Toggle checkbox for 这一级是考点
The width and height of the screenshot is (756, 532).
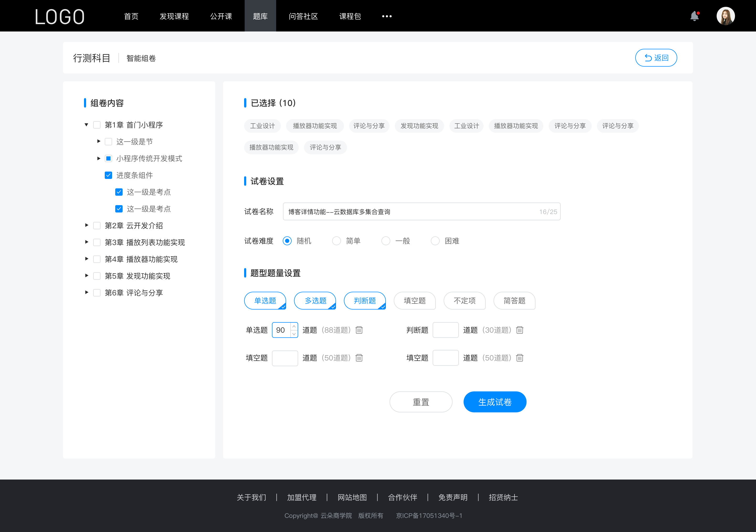click(x=118, y=192)
